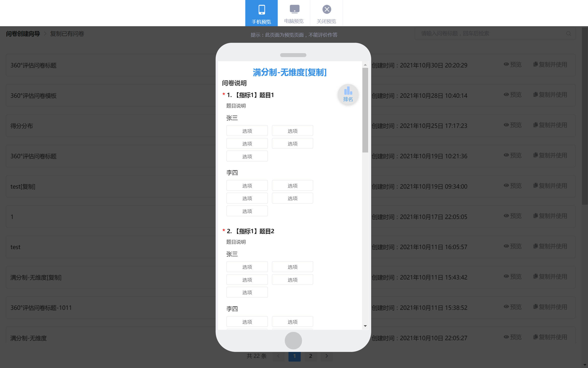The image size is (588, 368).
Task: Click 复制并使用 for the 15:43:42 row
Action: (x=550, y=276)
